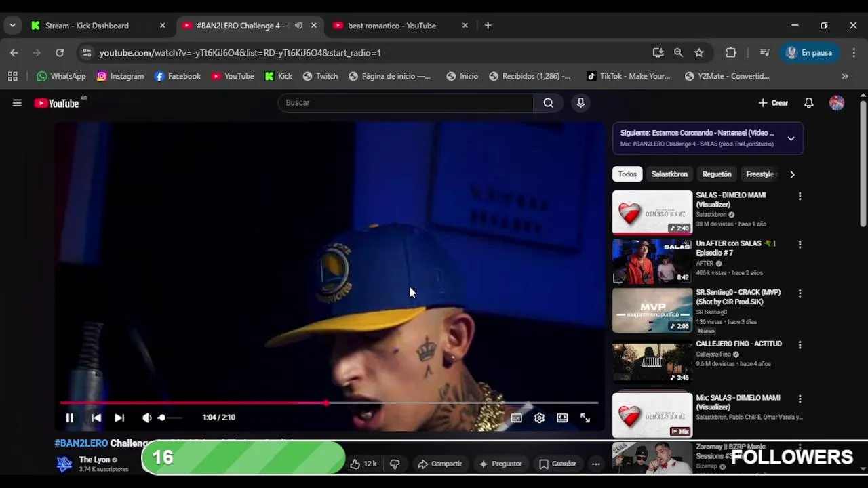Click the search magnifier button
This screenshot has height=488, width=868.
[549, 102]
